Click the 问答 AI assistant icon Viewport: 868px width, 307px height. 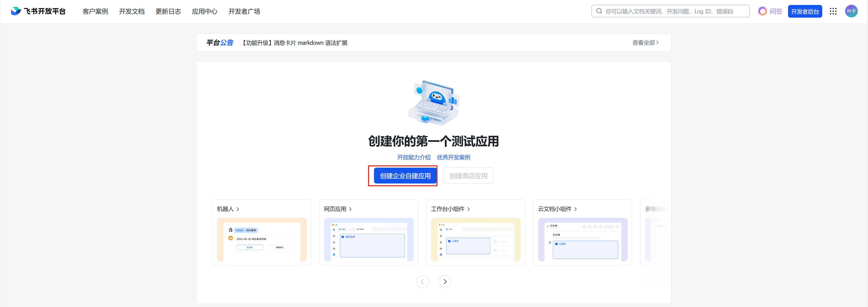point(762,11)
